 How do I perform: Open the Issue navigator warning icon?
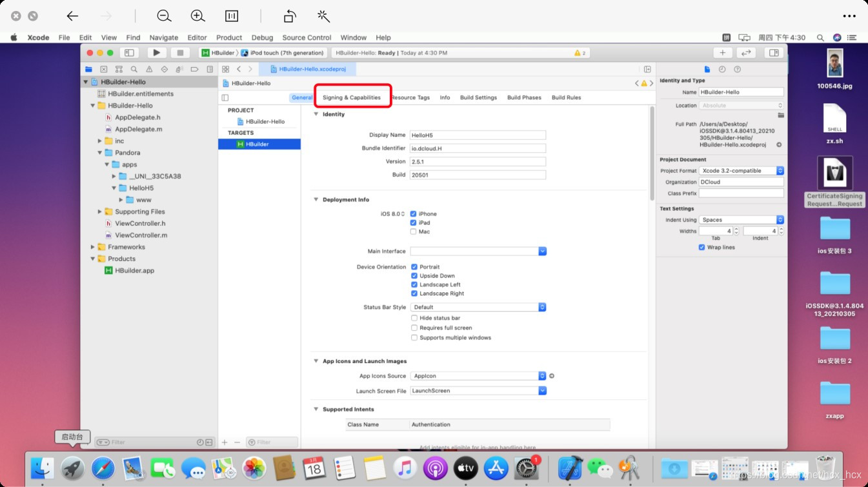coord(149,69)
